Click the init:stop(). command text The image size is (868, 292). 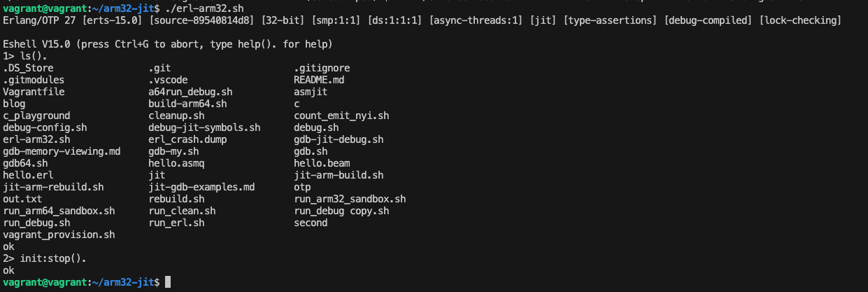click(x=53, y=258)
